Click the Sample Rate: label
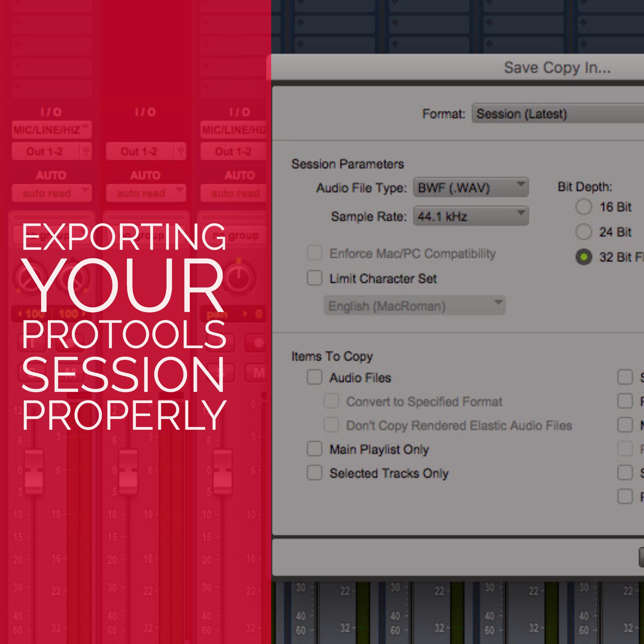Image resolution: width=644 pixels, height=644 pixels. [x=369, y=216]
